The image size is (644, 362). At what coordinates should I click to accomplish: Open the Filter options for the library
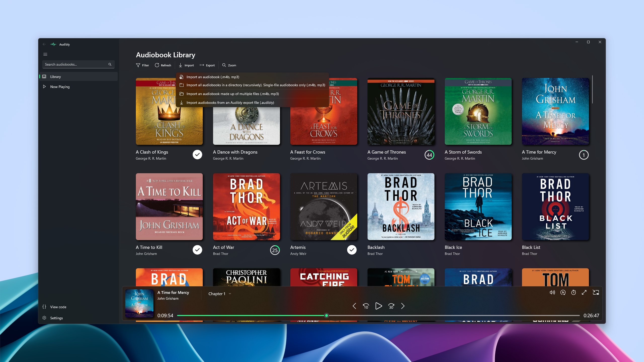tap(142, 65)
